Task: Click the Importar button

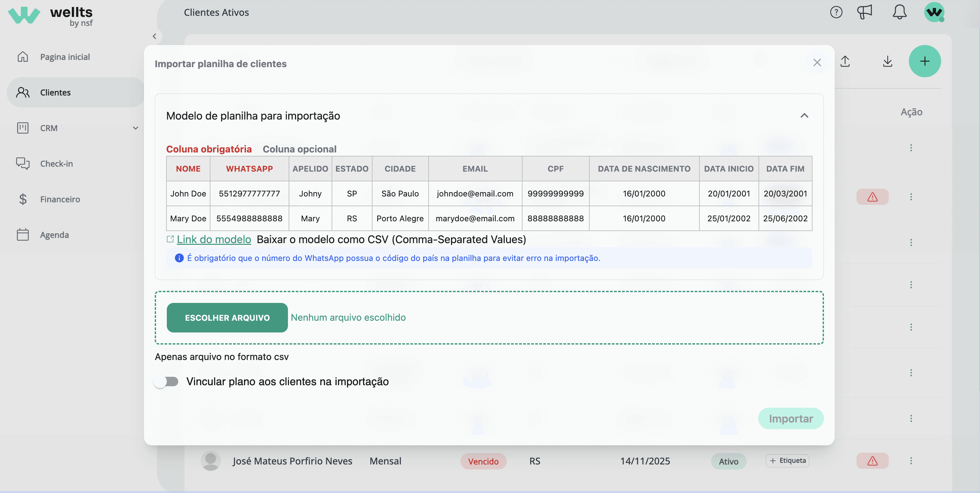Action: pos(791,419)
